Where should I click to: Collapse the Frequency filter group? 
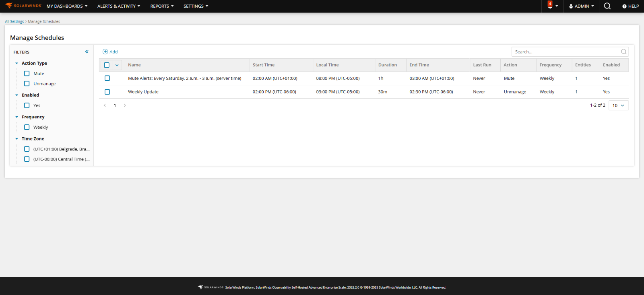tap(17, 117)
